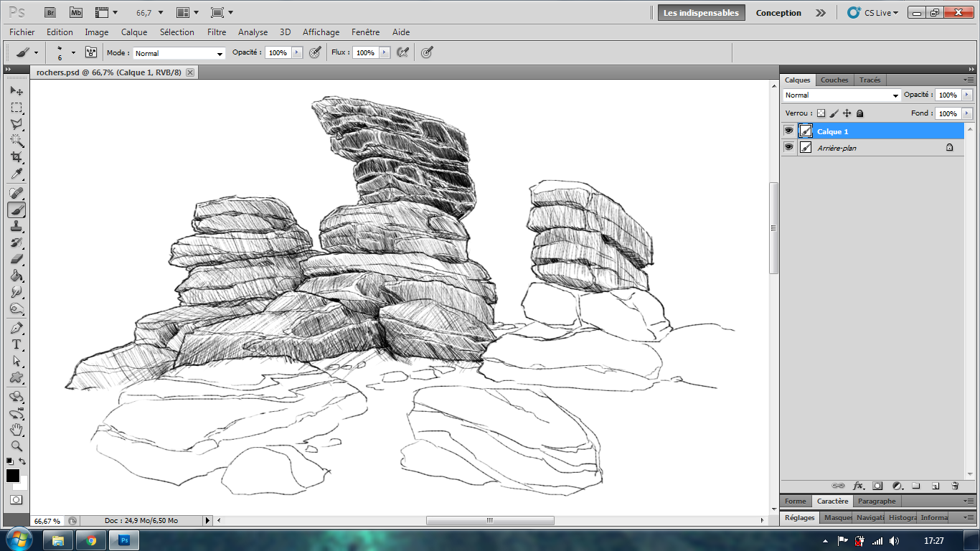Hide the Calque 1 layer

click(789, 131)
